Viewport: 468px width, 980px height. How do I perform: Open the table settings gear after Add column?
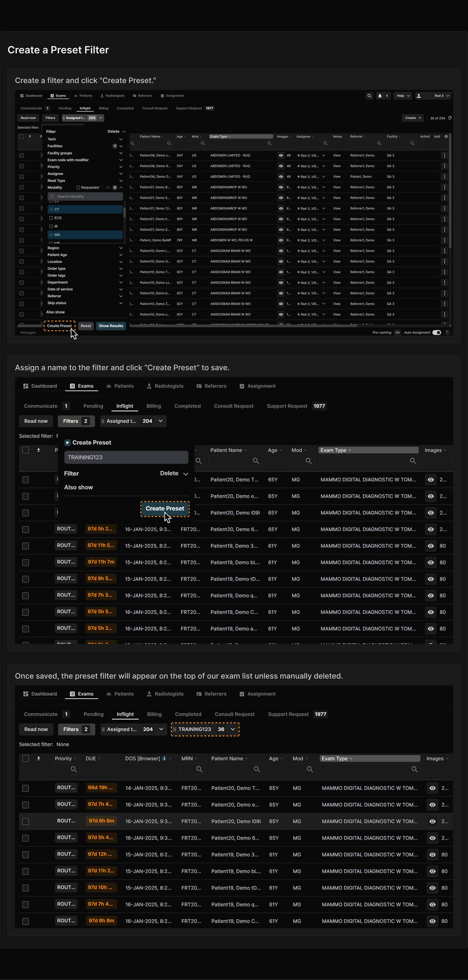pyautogui.click(x=446, y=137)
